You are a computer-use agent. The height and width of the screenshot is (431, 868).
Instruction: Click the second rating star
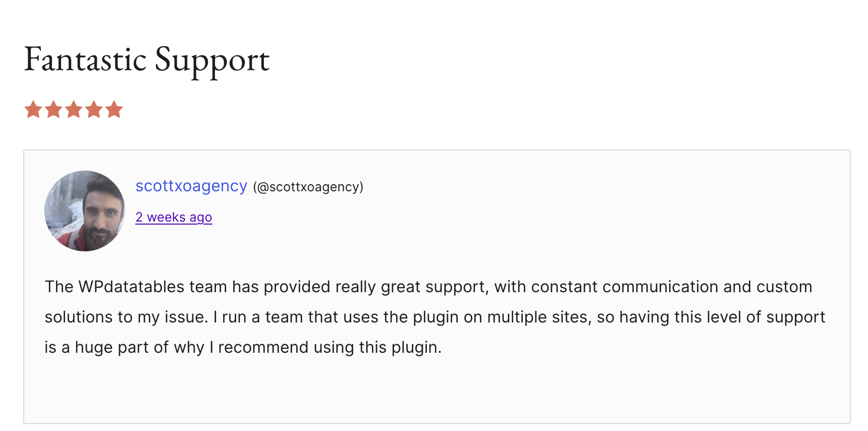click(x=53, y=109)
